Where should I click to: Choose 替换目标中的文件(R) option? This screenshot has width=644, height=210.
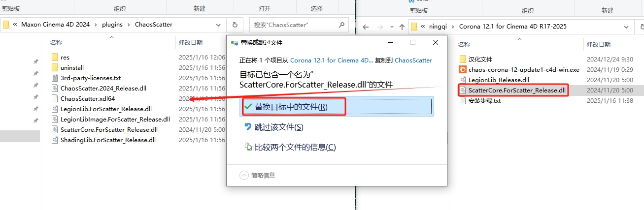tap(337, 107)
